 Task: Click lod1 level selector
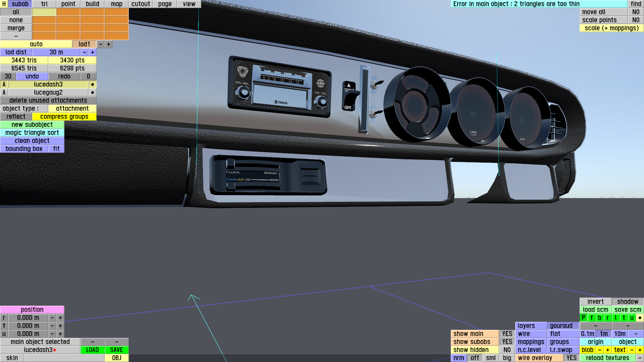point(84,44)
